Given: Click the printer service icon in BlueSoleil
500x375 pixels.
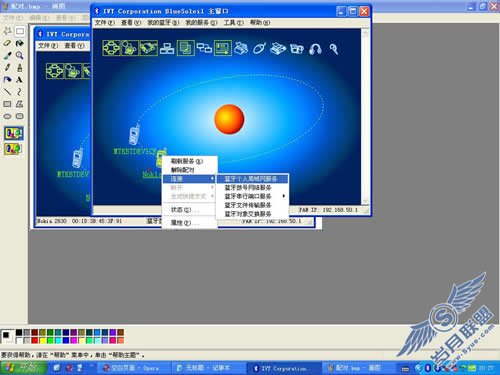Looking at the screenshot, I should click(x=241, y=49).
